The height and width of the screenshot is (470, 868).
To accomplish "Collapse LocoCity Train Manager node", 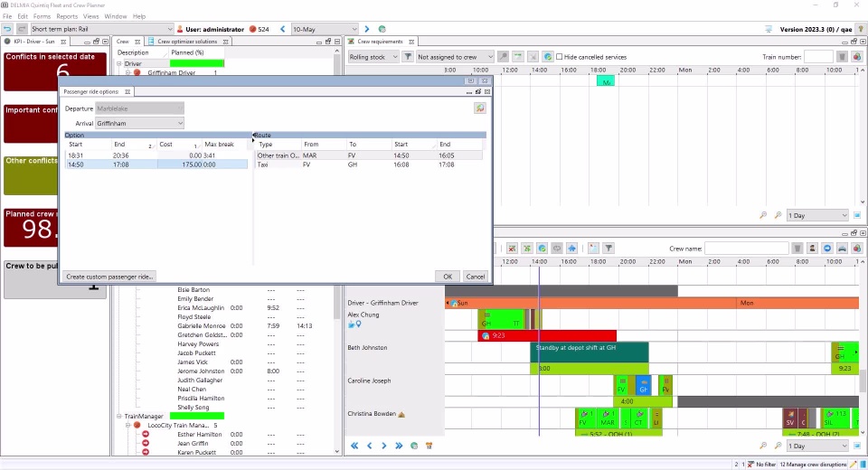I will coord(127,425).
